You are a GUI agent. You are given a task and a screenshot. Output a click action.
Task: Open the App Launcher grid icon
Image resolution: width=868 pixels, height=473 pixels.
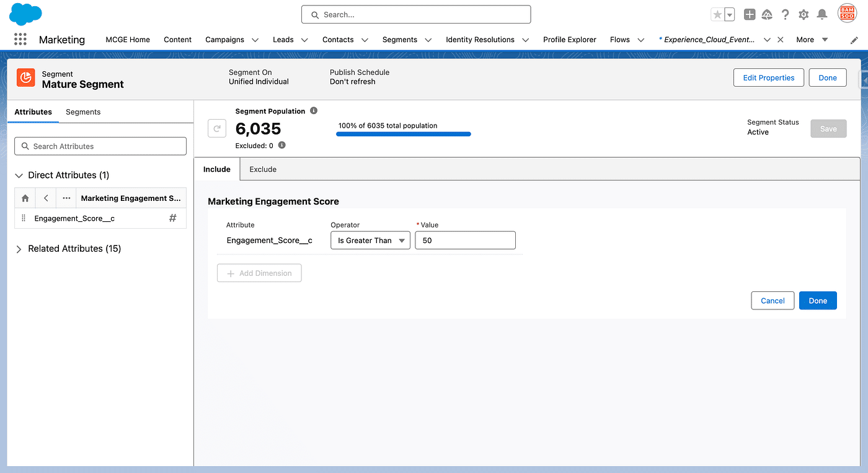tap(20, 39)
